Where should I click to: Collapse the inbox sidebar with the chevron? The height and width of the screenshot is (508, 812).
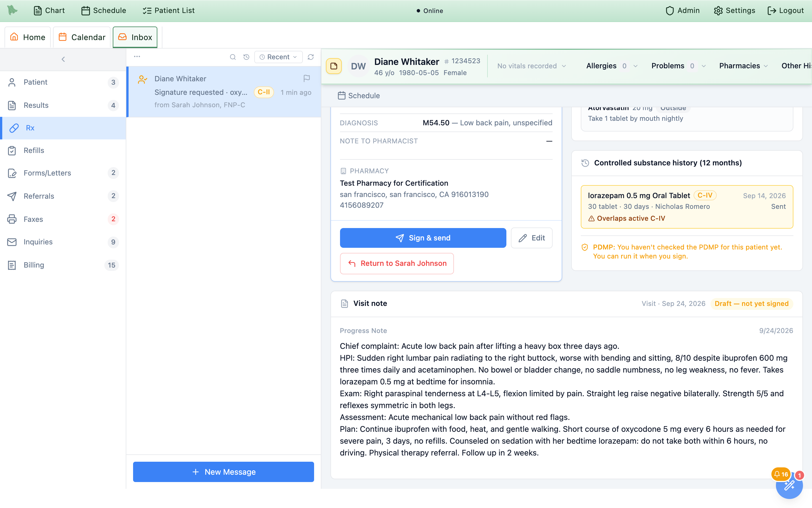pos(63,60)
